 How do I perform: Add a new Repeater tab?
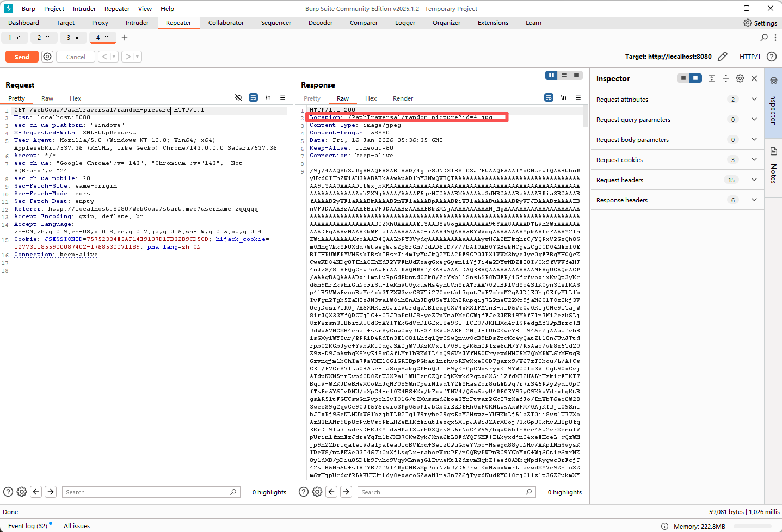pyautogui.click(x=125, y=38)
